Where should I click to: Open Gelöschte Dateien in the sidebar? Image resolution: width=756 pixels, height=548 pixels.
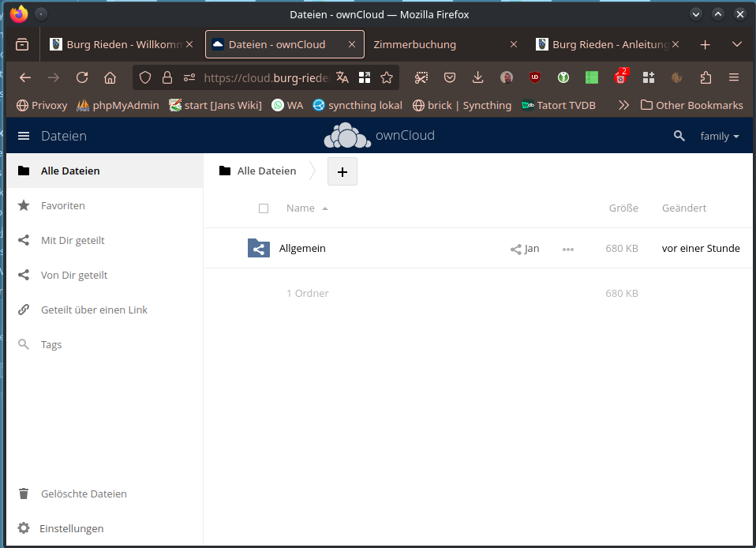coord(84,494)
